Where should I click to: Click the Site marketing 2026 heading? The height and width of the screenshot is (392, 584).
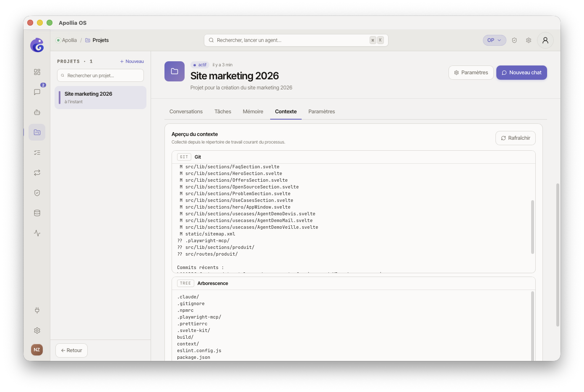(x=235, y=76)
